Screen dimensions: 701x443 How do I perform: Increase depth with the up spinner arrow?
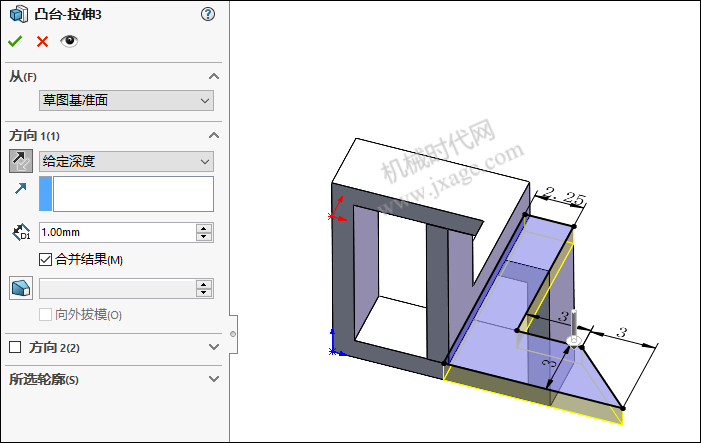point(204,228)
